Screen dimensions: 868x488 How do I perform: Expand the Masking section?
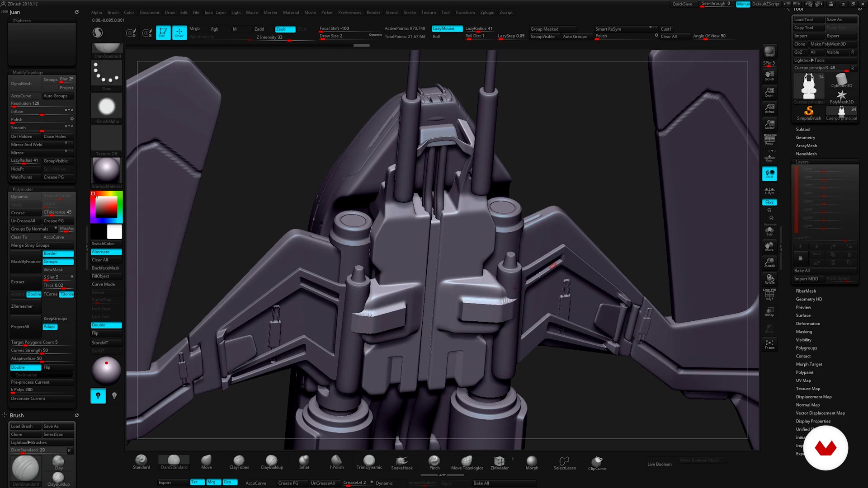pyautogui.click(x=804, y=332)
